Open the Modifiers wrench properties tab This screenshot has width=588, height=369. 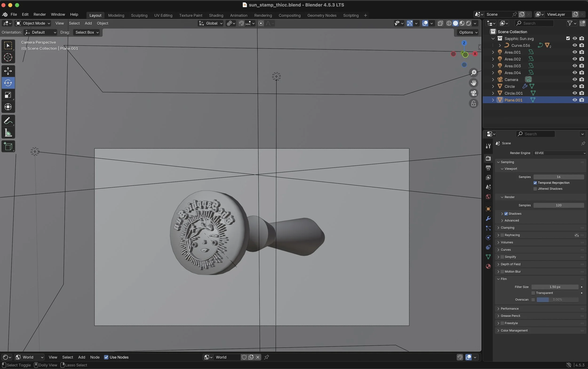pyautogui.click(x=488, y=218)
